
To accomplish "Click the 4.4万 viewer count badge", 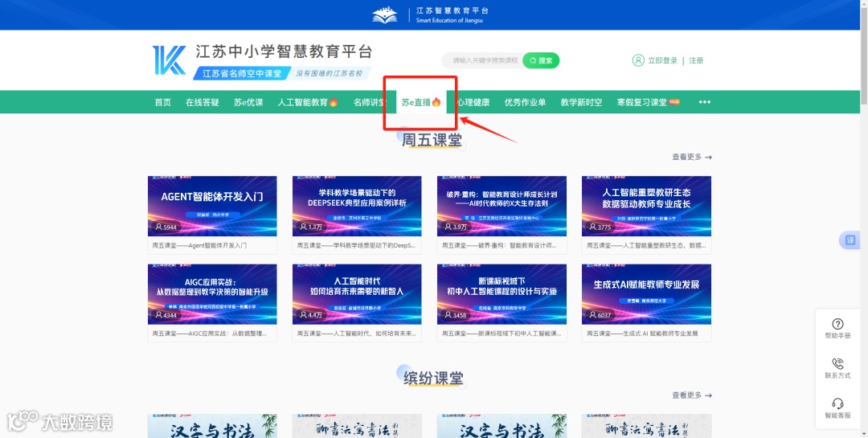I will (311, 315).
